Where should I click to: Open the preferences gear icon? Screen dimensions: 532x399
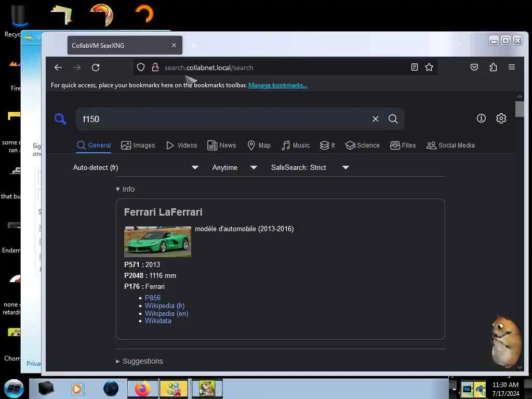501,118
